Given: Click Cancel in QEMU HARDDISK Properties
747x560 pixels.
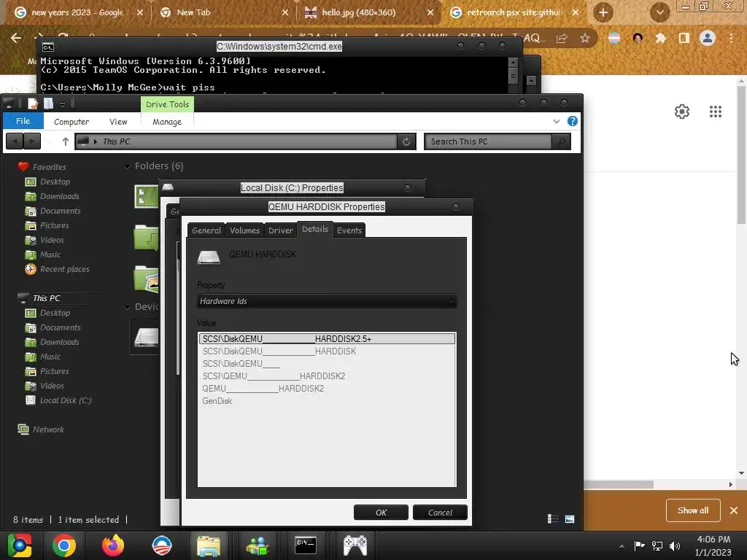Looking at the screenshot, I should click(440, 513).
